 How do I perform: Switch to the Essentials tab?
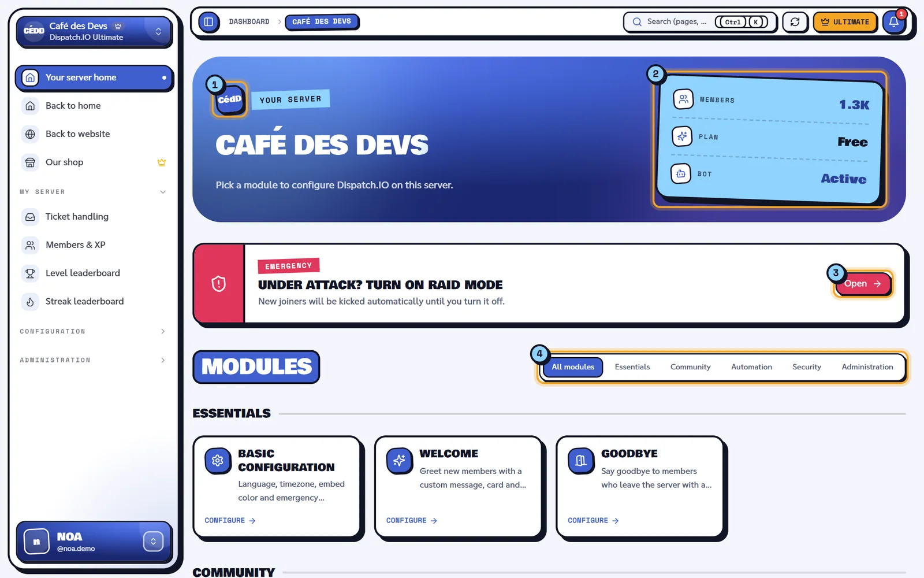pyautogui.click(x=632, y=367)
